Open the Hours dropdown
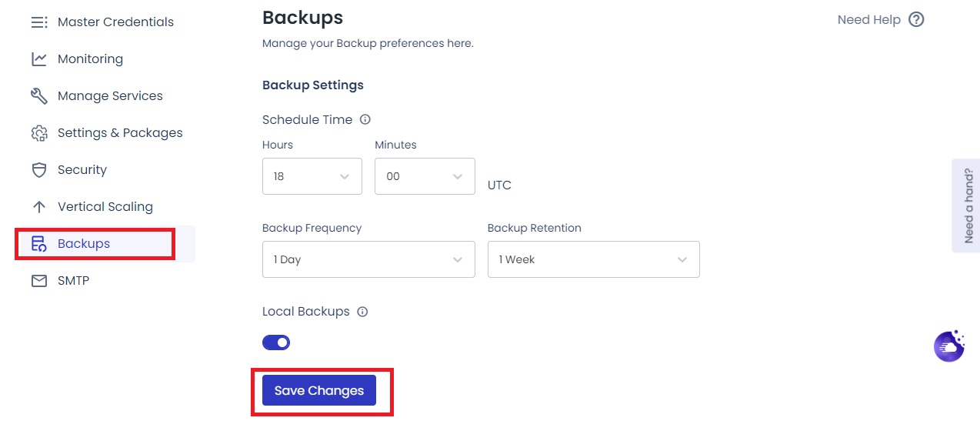This screenshot has width=980, height=431. tap(312, 176)
